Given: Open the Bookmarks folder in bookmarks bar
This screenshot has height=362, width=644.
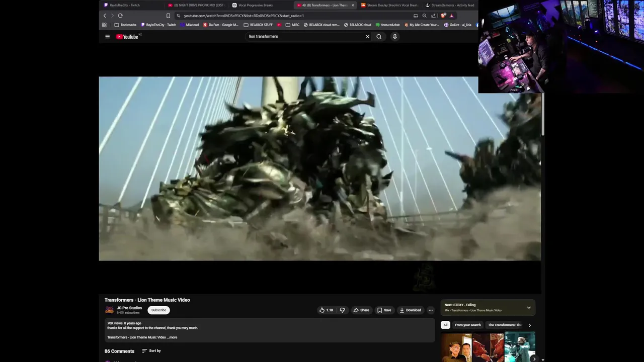Looking at the screenshot, I should 125,25.
